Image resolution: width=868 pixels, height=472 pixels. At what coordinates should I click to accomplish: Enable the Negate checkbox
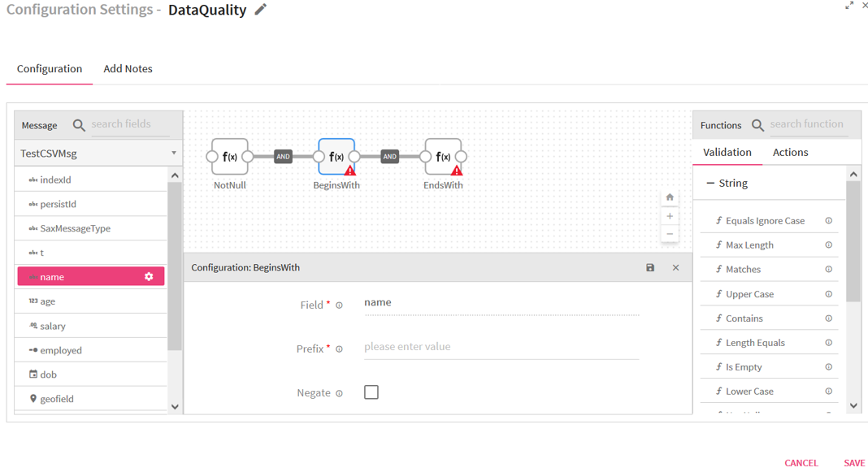pyautogui.click(x=371, y=392)
